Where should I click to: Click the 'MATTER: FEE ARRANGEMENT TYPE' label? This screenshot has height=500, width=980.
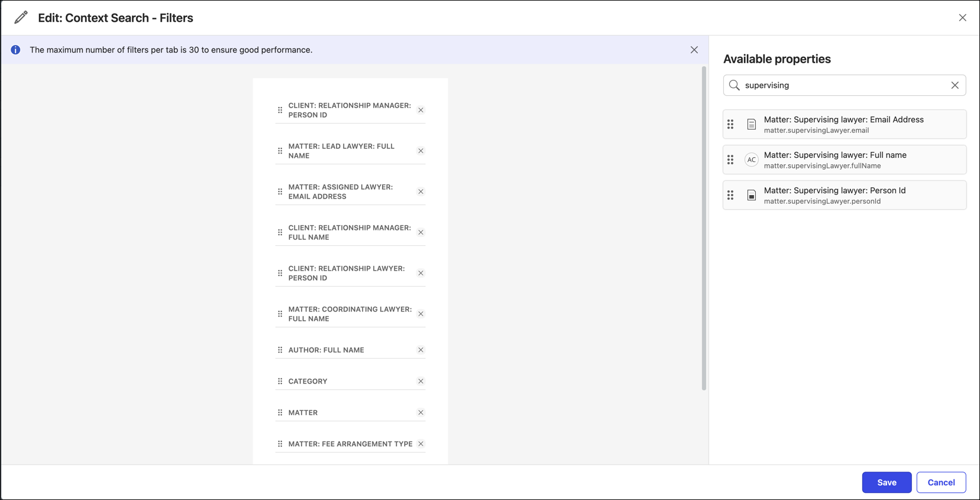coord(350,444)
